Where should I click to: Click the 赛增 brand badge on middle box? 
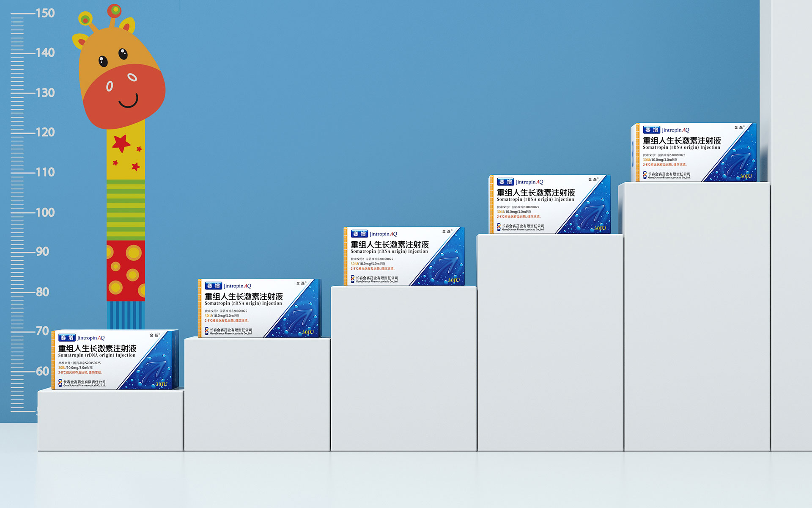point(359,234)
